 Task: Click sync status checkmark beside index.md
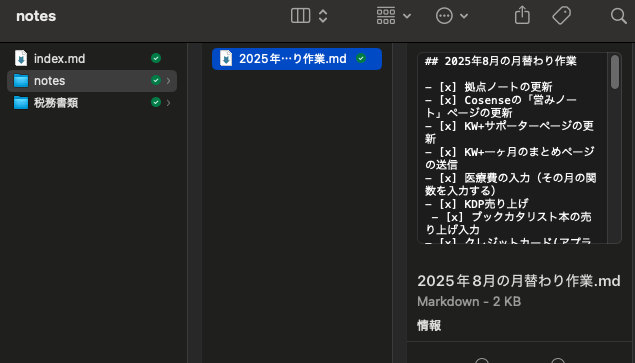(156, 58)
